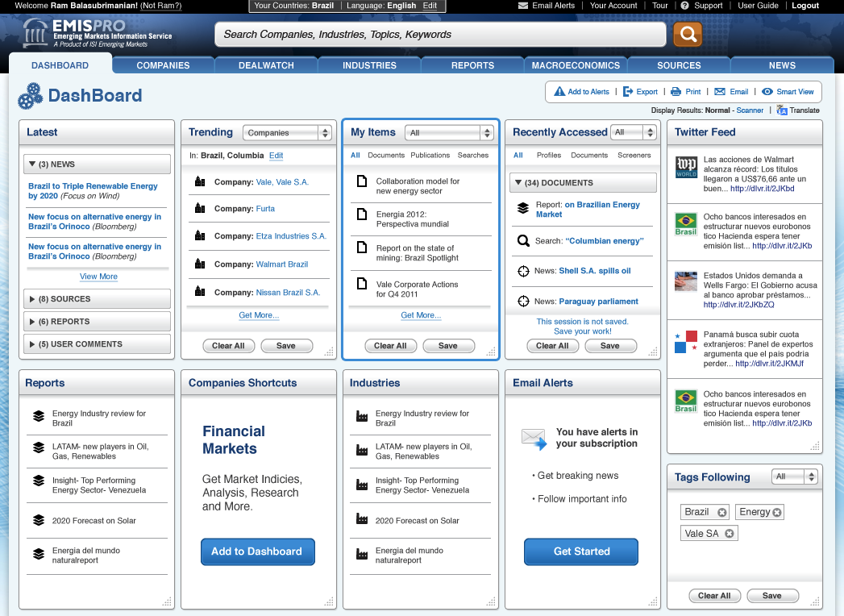
Task: Select the Documents filter in My Items
Action: click(x=386, y=155)
